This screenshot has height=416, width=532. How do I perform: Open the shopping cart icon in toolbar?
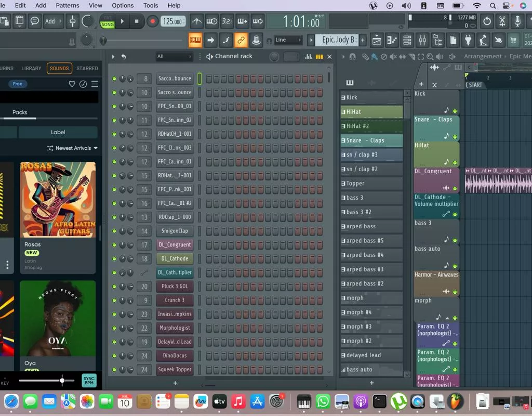pyautogui.click(x=514, y=40)
